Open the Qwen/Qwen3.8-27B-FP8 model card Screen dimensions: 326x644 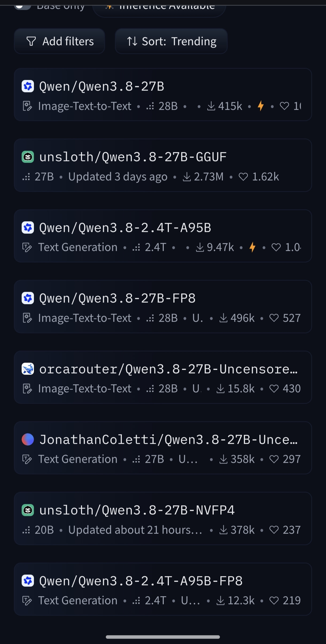click(163, 307)
